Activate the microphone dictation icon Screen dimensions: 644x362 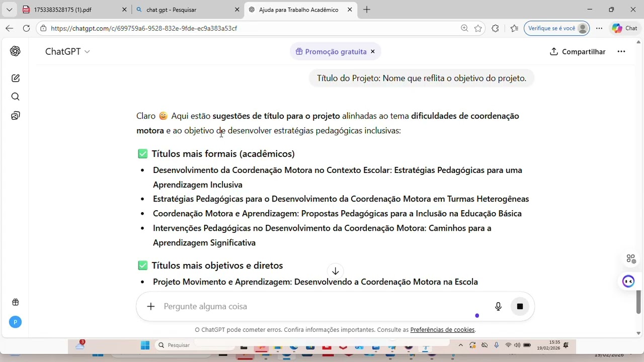(x=498, y=306)
